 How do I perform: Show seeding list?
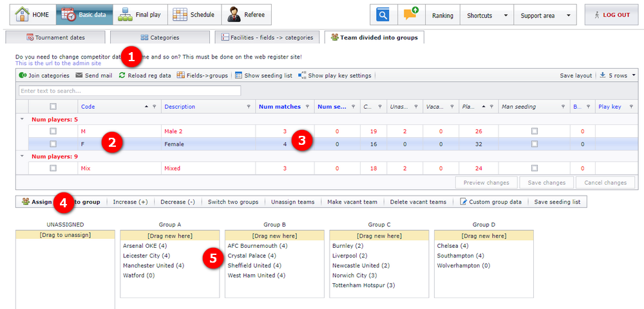click(x=264, y=75)
